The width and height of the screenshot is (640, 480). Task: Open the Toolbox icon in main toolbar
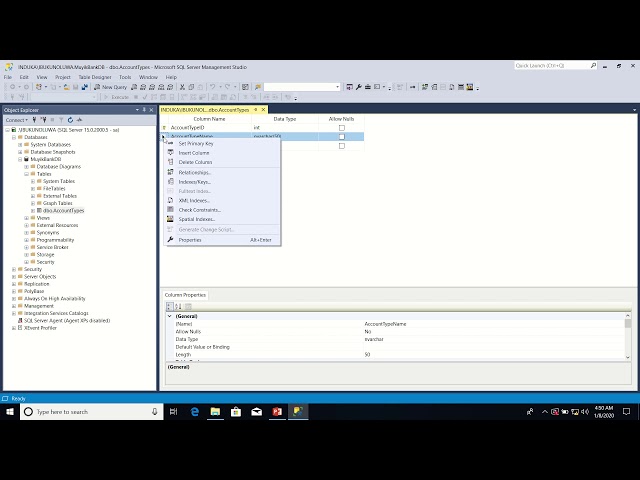coord(368,87)
